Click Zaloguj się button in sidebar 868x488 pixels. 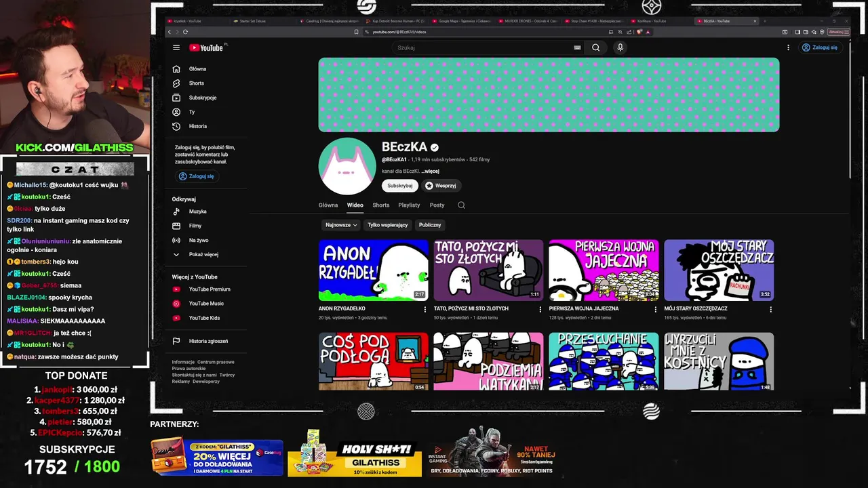(197, 176)
